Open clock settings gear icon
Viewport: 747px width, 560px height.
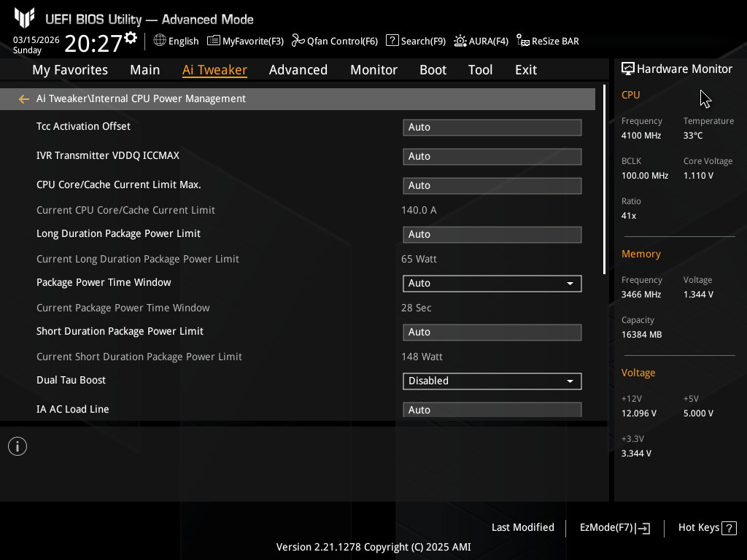tap(131, 38)
